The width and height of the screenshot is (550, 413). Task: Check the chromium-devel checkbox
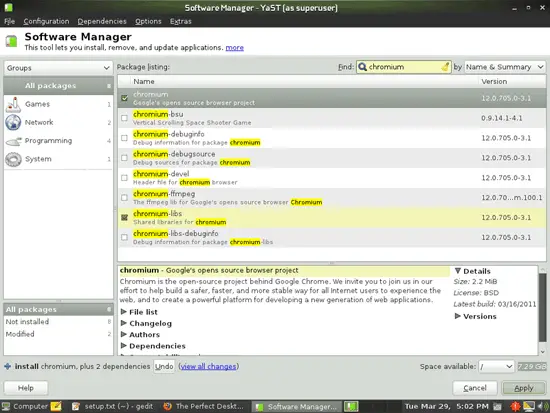[124, 178]
